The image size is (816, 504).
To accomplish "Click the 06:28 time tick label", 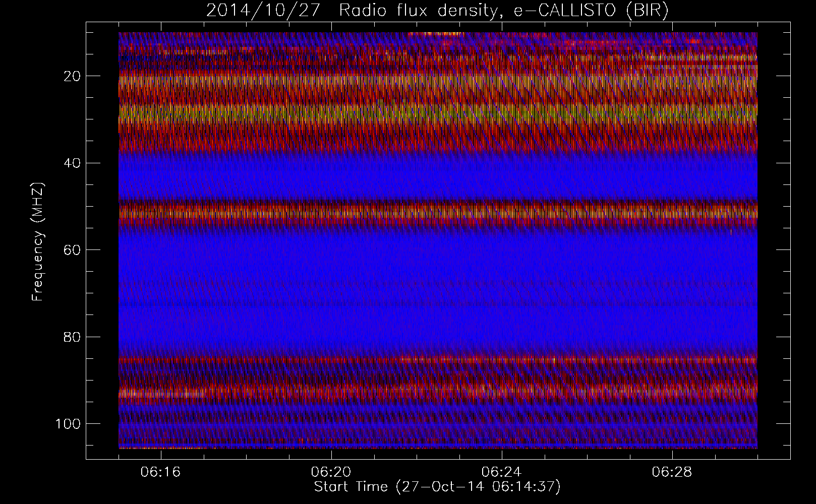I will [672, 472].
